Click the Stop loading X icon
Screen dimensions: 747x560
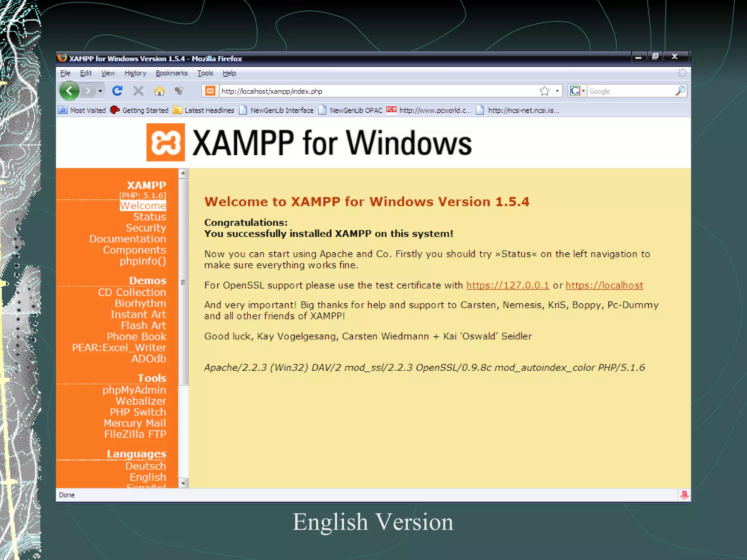point(138,91)
